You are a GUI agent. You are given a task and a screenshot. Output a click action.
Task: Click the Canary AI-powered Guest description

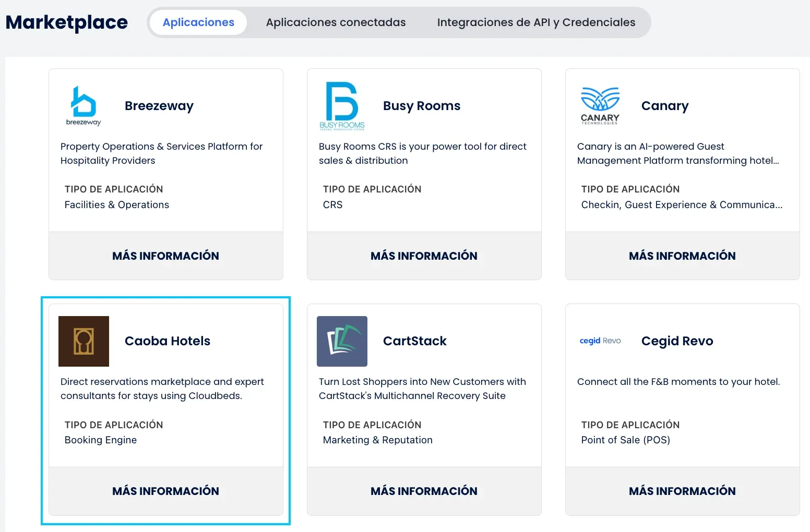(x=678, y=153)
